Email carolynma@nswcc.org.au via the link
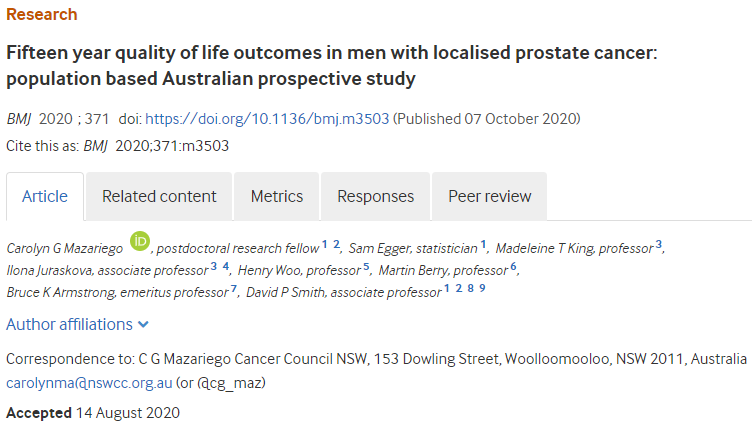 click(89, 383)
